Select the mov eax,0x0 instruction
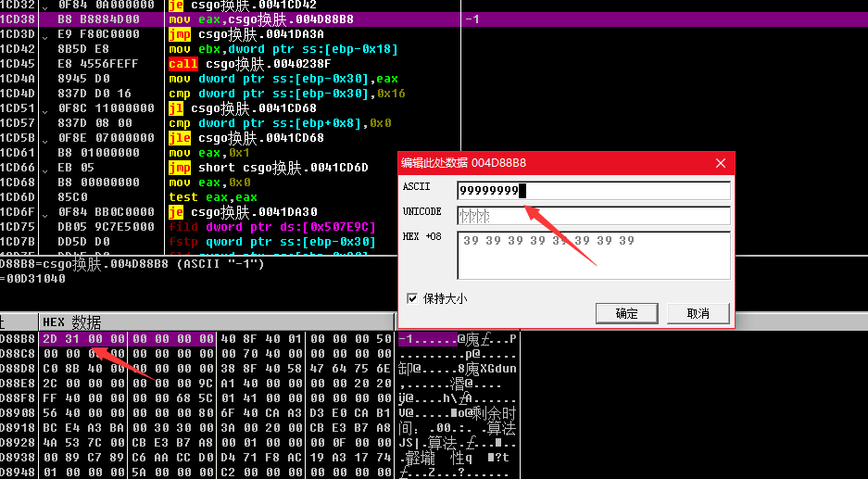The height and width of the screenshot is (479, 868). 209,183
